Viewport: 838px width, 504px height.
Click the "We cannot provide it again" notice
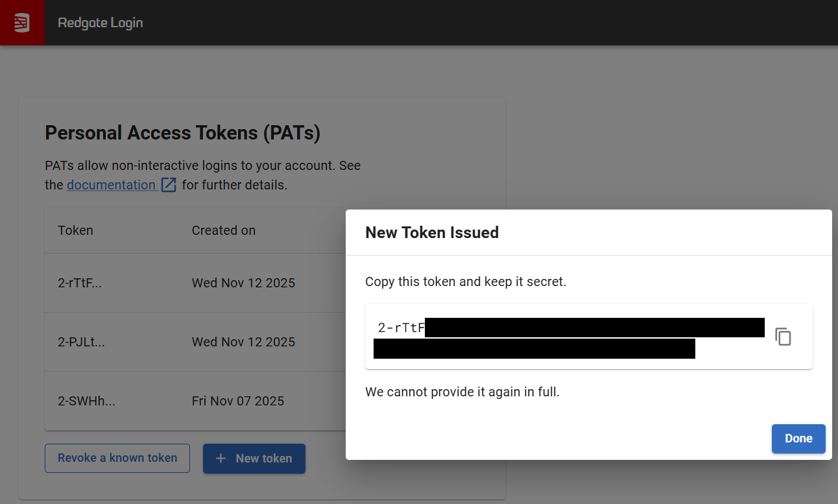462,392
